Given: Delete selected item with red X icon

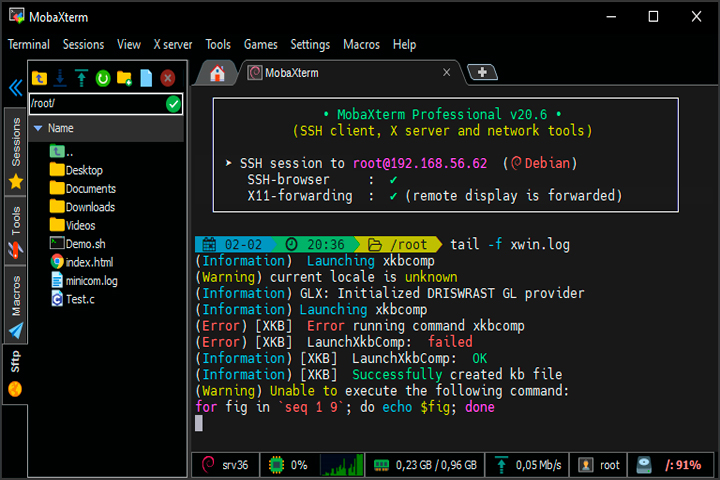Looking at the screenshot, I should [x=168, y=78].
